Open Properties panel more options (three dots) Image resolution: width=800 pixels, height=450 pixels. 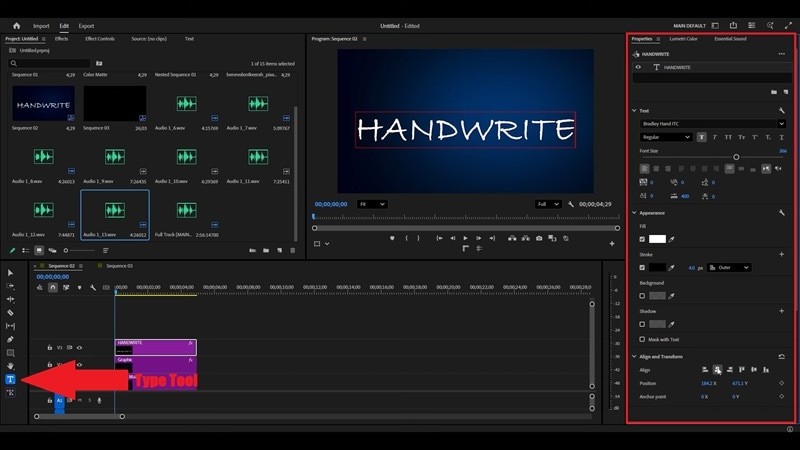tap(782, 54)
